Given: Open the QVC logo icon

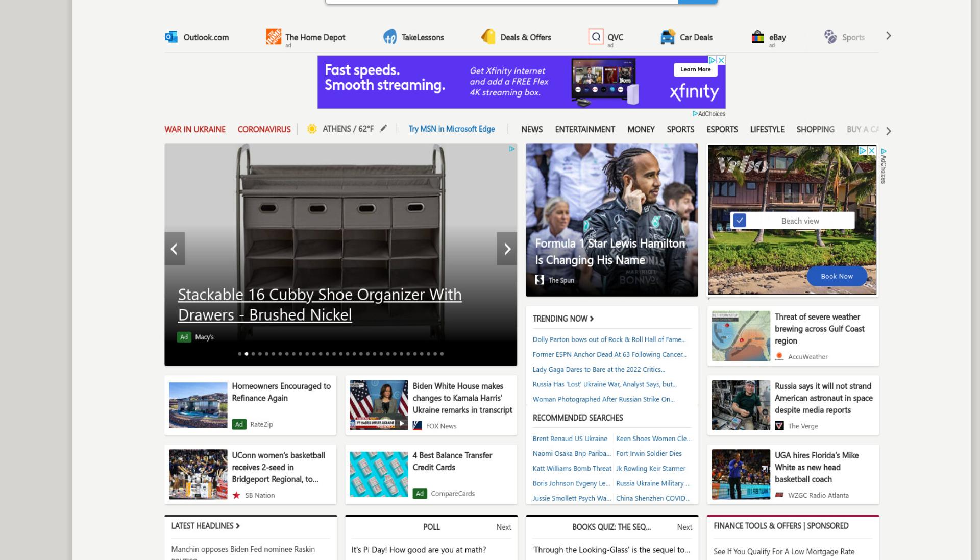Looking at the screenshot, I should coord(596,37).
